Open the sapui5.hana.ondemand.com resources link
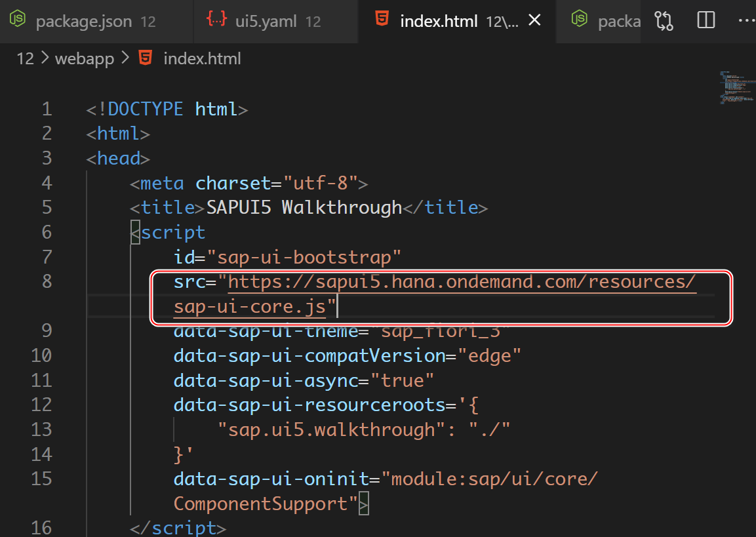This screenshot has width=756, height=537. [x=462, y=282]
